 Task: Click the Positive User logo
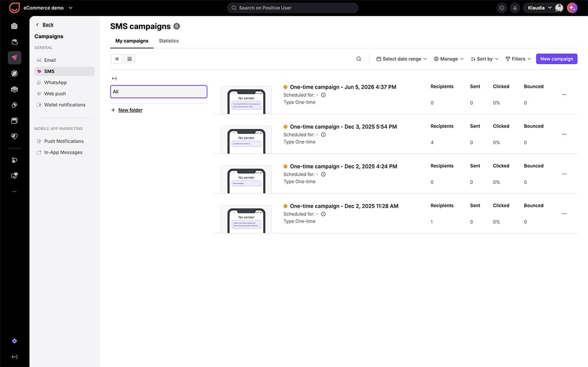(14, 8)
